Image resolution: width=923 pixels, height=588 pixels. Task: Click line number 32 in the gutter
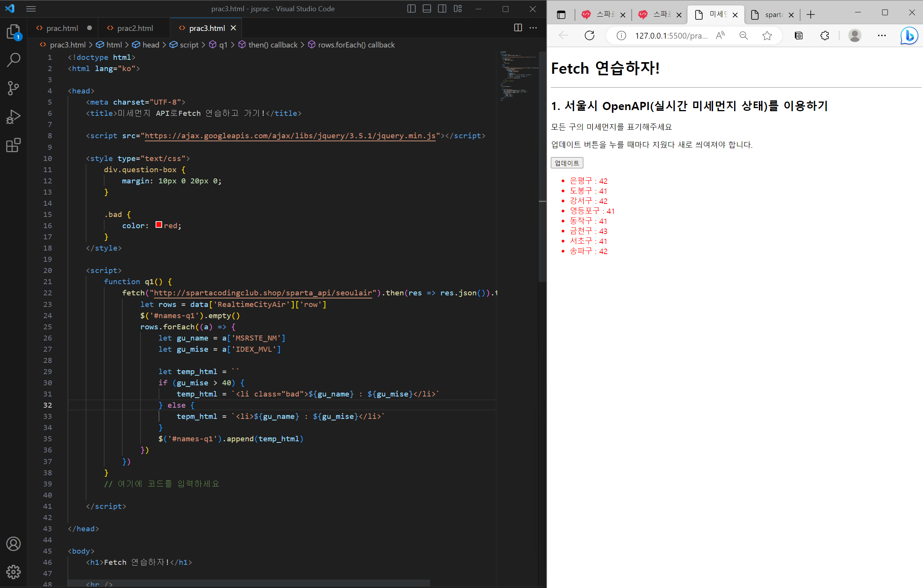click(x=47, y=405)
